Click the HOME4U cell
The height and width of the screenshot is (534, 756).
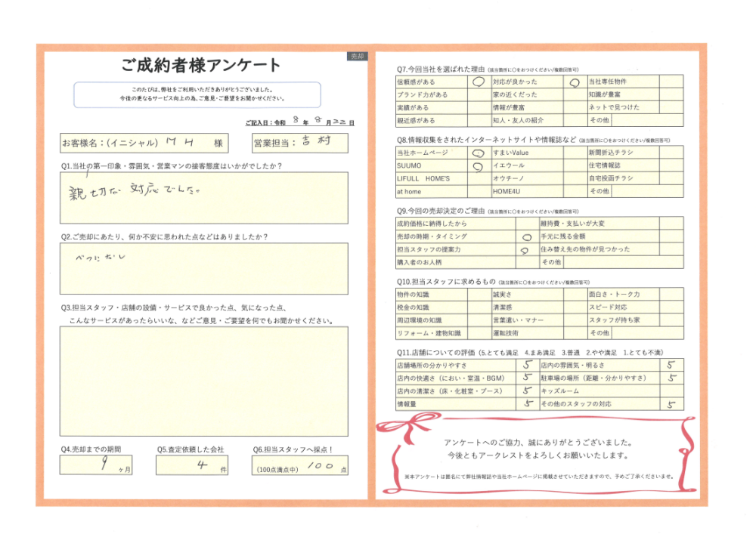point(528,192)
